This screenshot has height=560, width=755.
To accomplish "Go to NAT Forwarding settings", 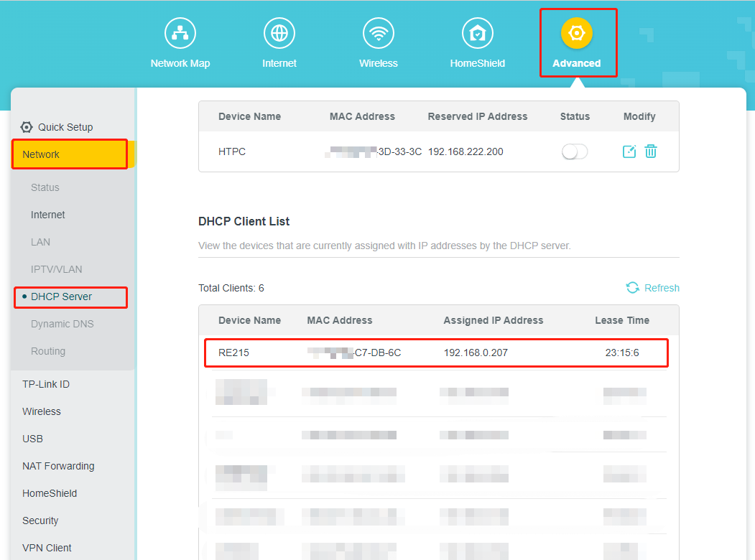I will [x=58, y=466].
